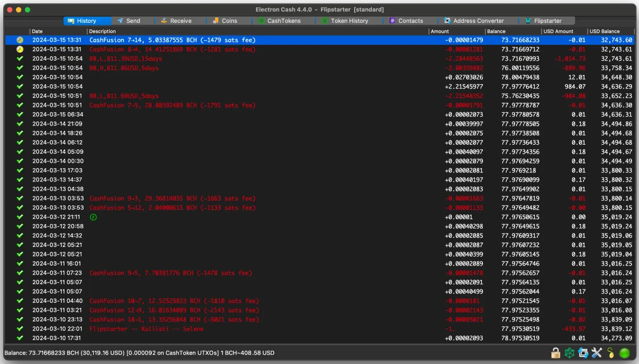Viewport: 639px width, 364px height.
Task: Open preferences with the wrench and screwdriver icon
Action: pyautogui.click(x=596, y=353)
